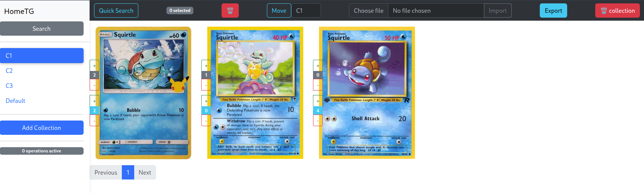
Task: Decrease lower counter of second Squirtle card
Action: pyautogui.click(x=206, y=121)
